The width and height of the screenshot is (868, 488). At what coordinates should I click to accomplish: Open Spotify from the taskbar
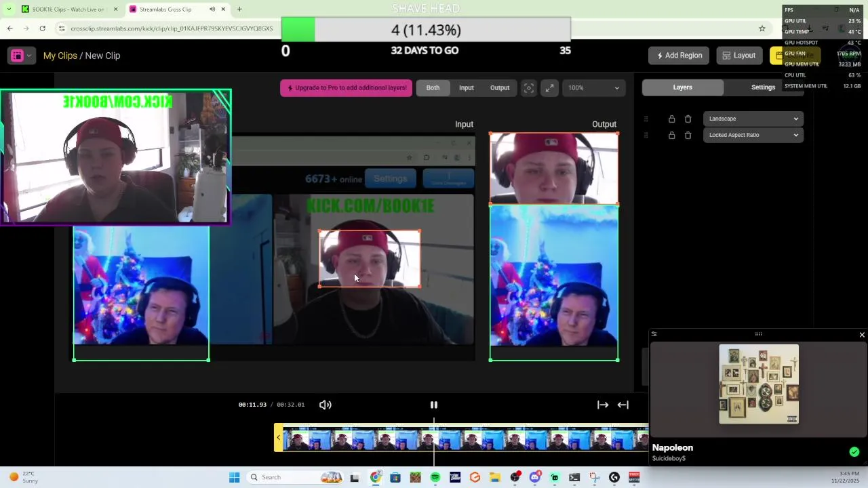click(435, 477)
